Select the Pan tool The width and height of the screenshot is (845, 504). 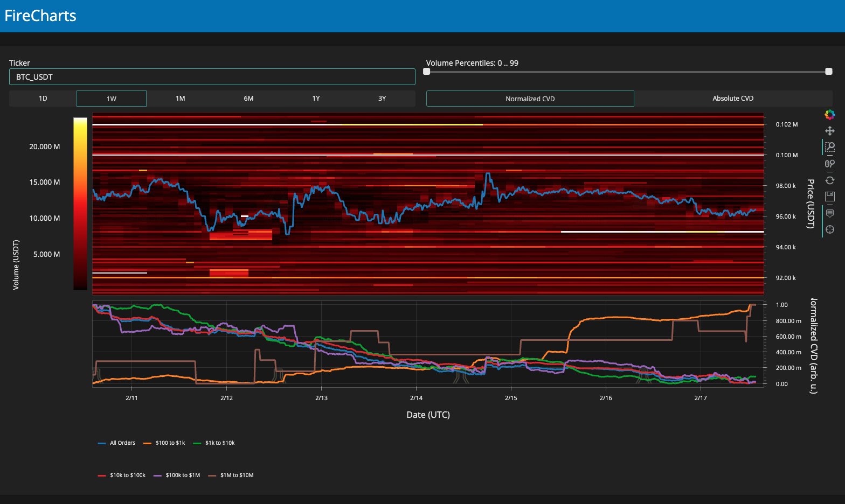click(829, 131)
